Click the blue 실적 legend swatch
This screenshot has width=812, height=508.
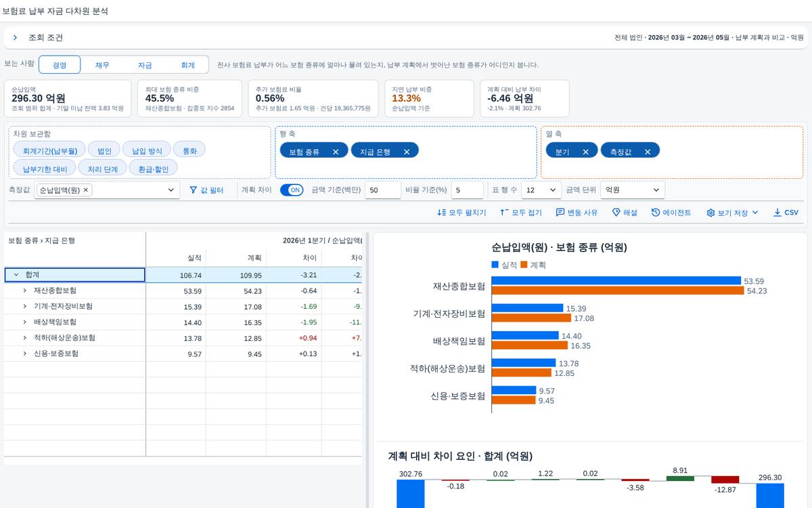[495, 265]
